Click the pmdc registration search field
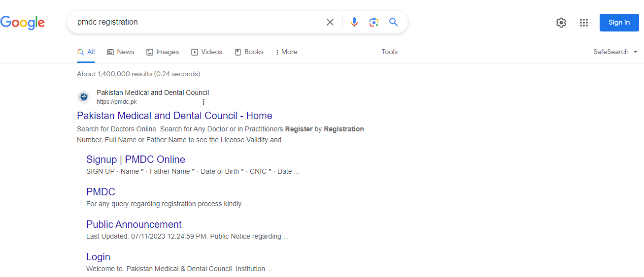 click(197, 22)
